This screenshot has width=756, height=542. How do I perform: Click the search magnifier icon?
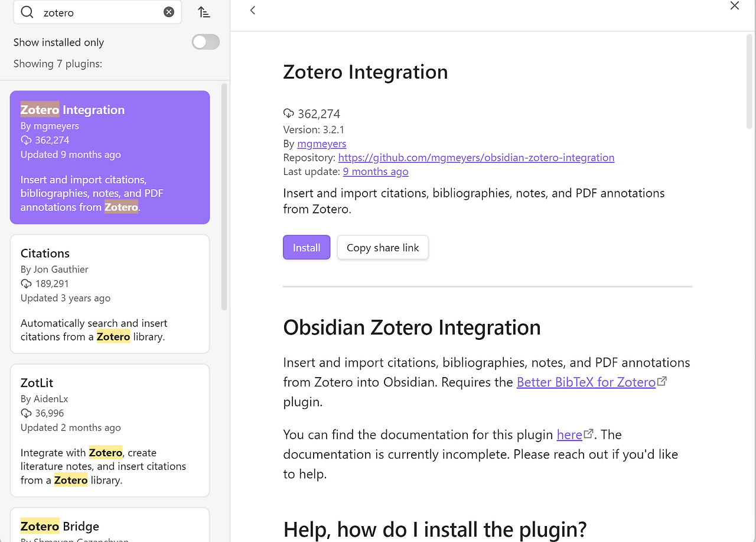point(27,12)
